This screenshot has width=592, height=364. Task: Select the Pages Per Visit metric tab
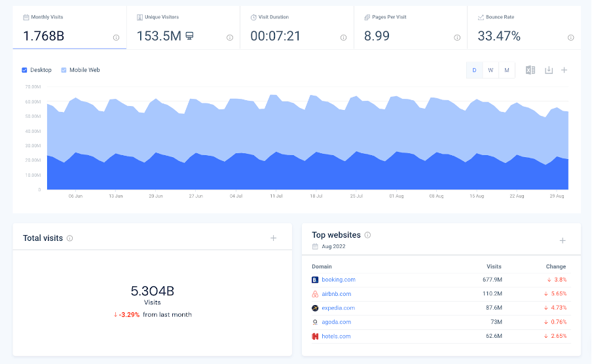click(411, 27)
